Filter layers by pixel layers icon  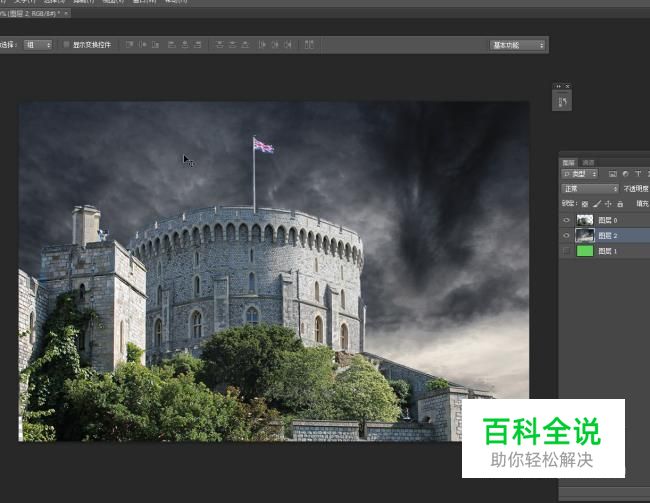(x=613, y=174)
